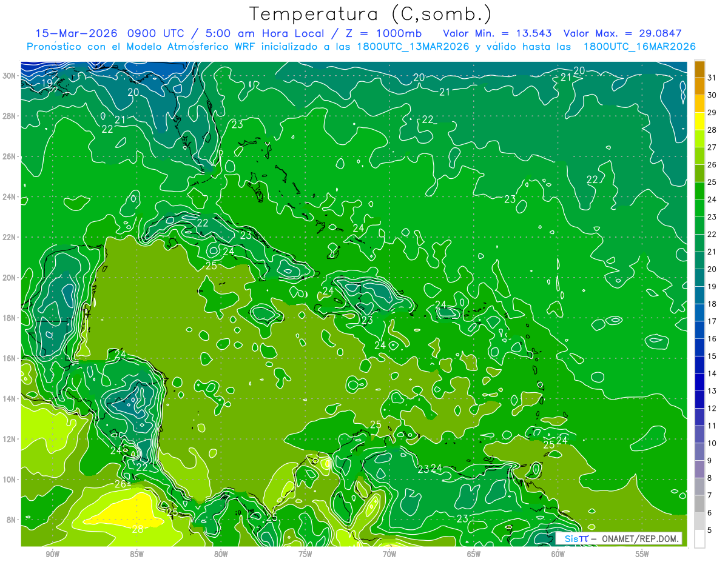This screenshot has width=728, height=562.
Task: Click the 80W longitude axis label
Action: point(221,554)
